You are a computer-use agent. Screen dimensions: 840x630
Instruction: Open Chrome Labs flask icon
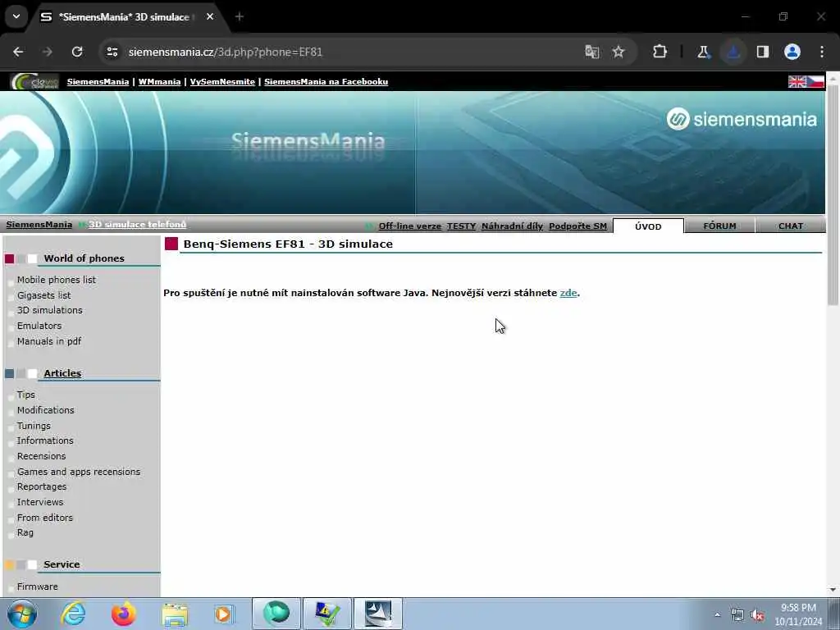703,52
